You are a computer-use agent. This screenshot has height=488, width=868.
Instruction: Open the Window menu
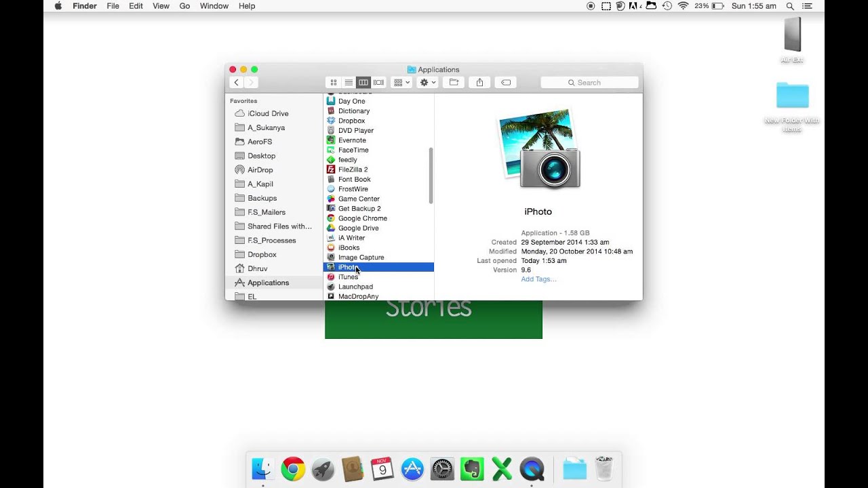coord(214,6)
